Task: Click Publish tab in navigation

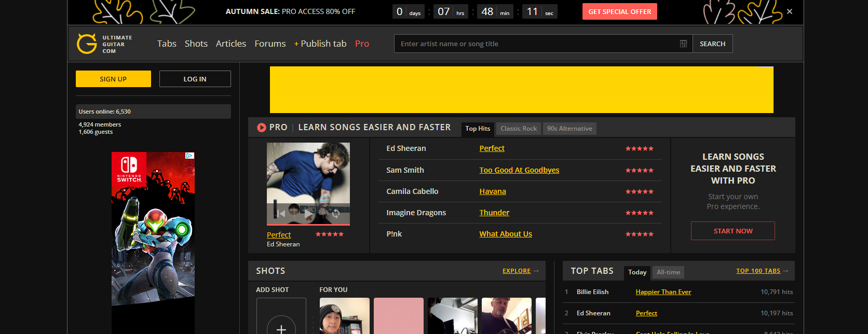Action: pos(320,44)
